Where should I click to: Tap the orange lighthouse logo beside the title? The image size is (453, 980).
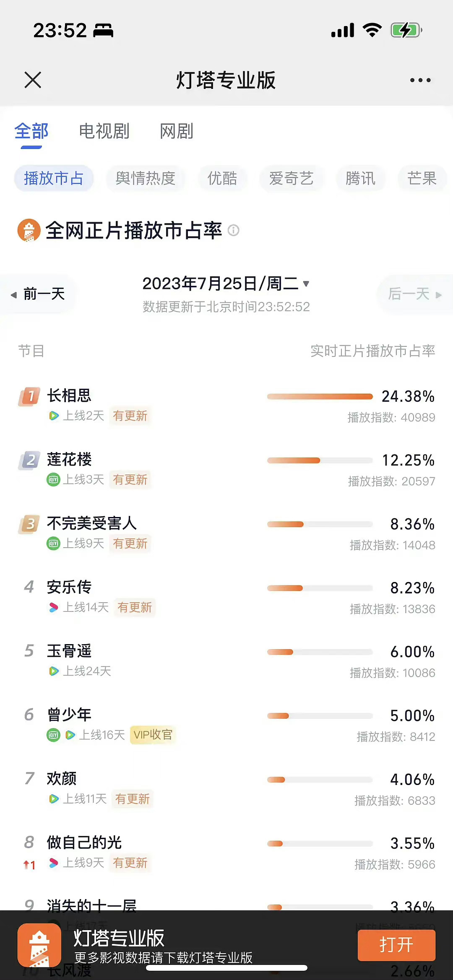point(29,230)
